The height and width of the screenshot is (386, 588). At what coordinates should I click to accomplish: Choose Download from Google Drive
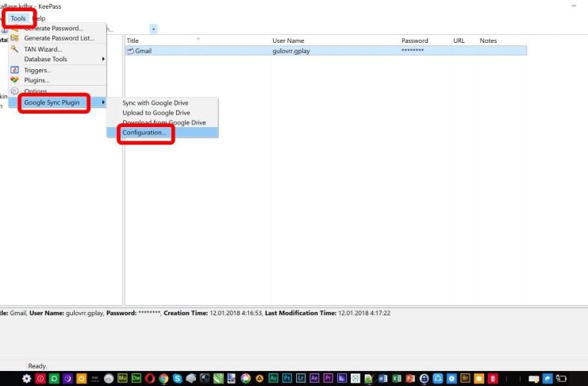pos(163,122)
